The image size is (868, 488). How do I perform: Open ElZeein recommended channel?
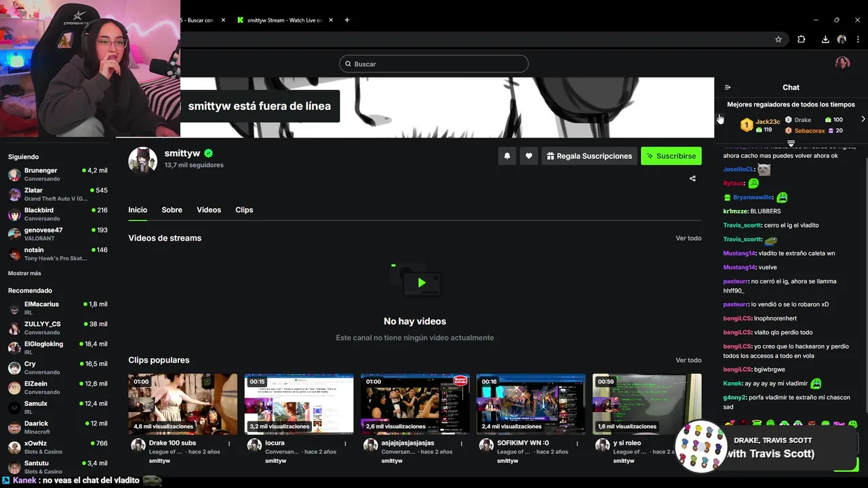coord(58,388)
